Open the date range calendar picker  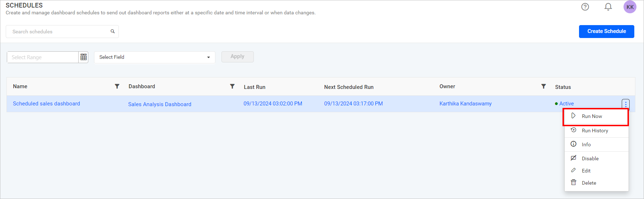click(x=84, y=57)
